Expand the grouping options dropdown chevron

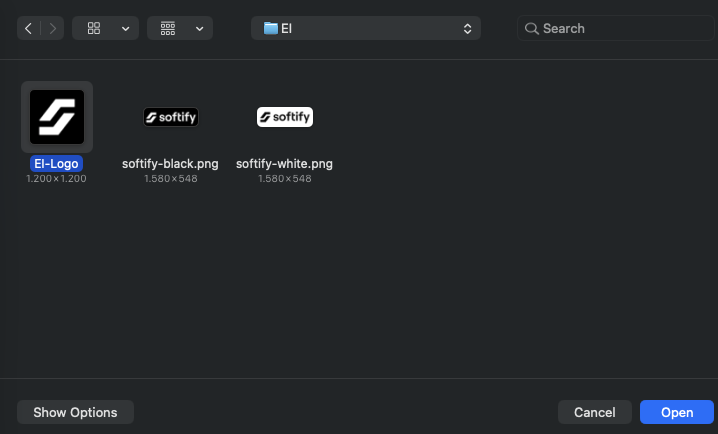pos(199,28)
